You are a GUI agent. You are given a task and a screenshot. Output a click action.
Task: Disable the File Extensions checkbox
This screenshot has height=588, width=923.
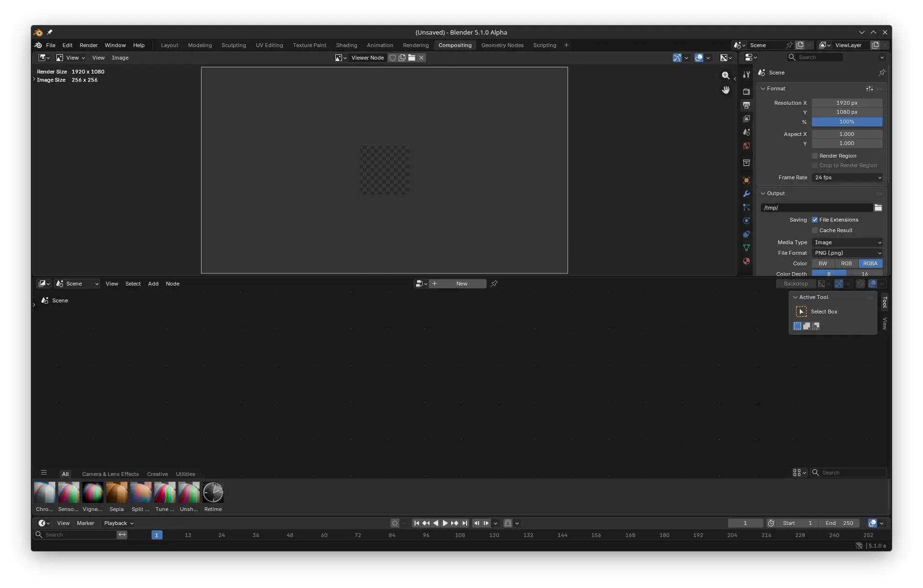(x=815, y=220)
